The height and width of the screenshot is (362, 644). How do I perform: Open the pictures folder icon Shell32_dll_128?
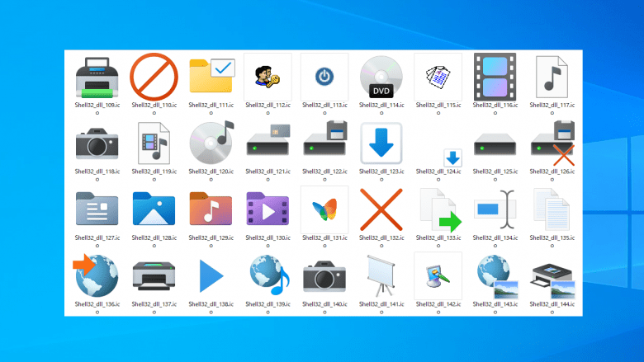[154, 209]
